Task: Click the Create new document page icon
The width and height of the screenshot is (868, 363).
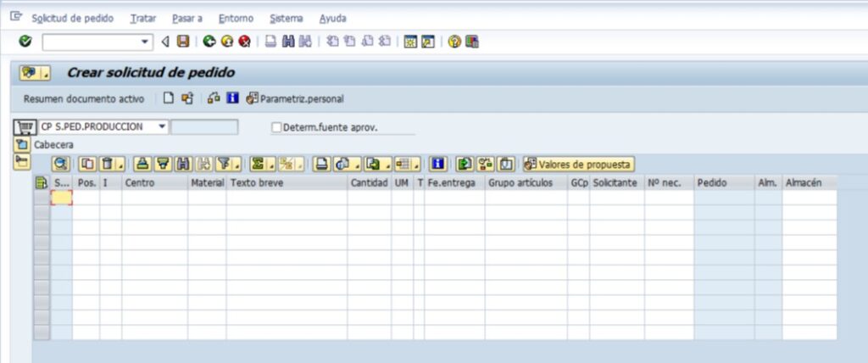Action: pyautogui.click(x=169, y=98)
